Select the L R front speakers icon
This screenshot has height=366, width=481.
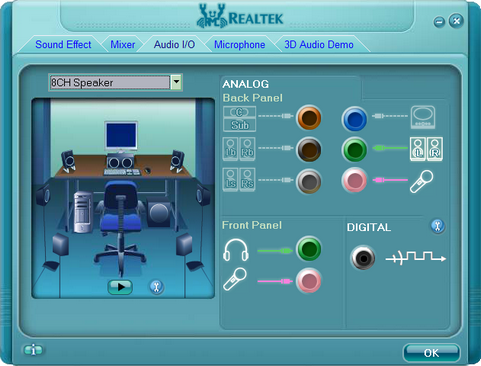426,149
